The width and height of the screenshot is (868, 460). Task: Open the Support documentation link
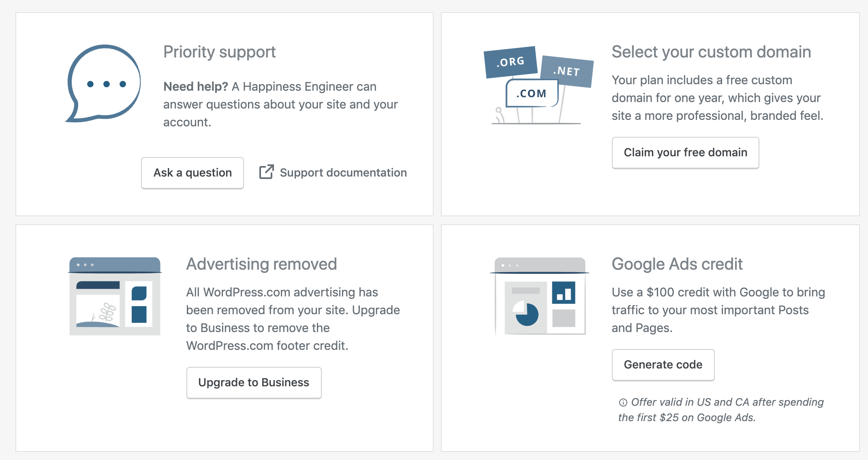pos(333,172)
